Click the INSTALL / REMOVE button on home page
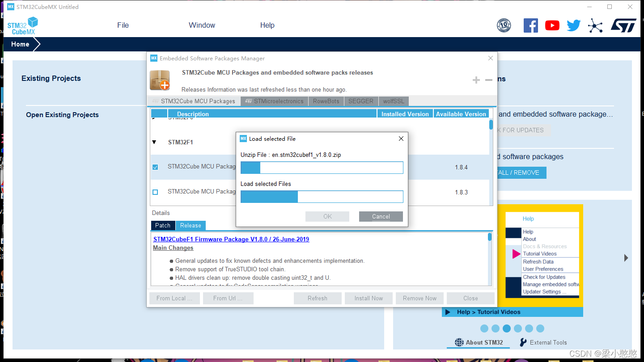Viewport: 644px width, 362px height. (x=519, y=173)
